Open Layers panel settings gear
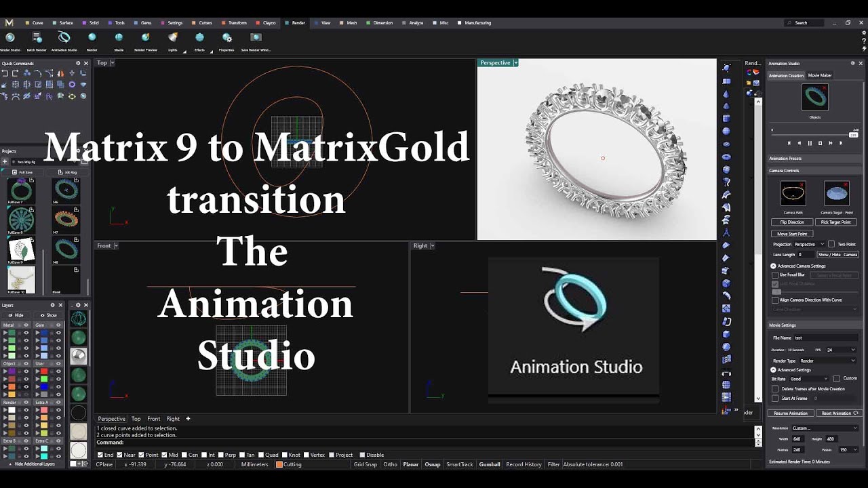This screenshot has height=488, width=868. pos(53,305)
